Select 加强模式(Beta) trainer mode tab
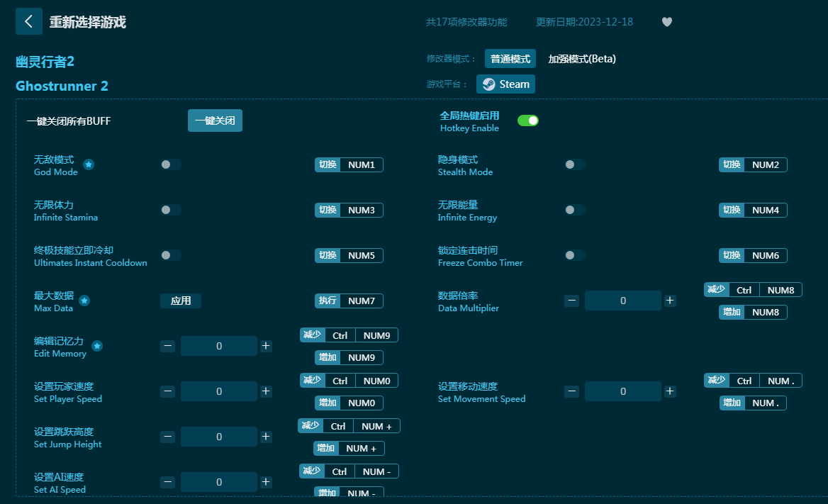The image size is (828, 504). point(582,59)
